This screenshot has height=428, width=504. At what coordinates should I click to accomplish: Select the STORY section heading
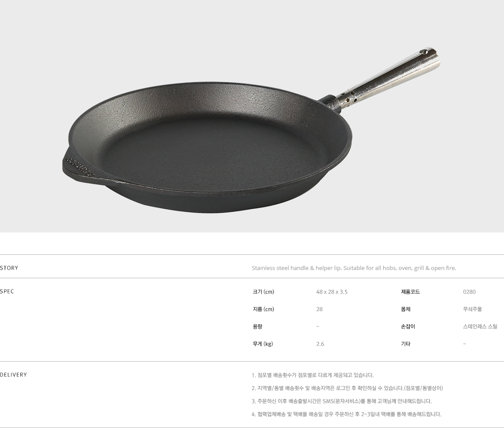pos(9,268)
